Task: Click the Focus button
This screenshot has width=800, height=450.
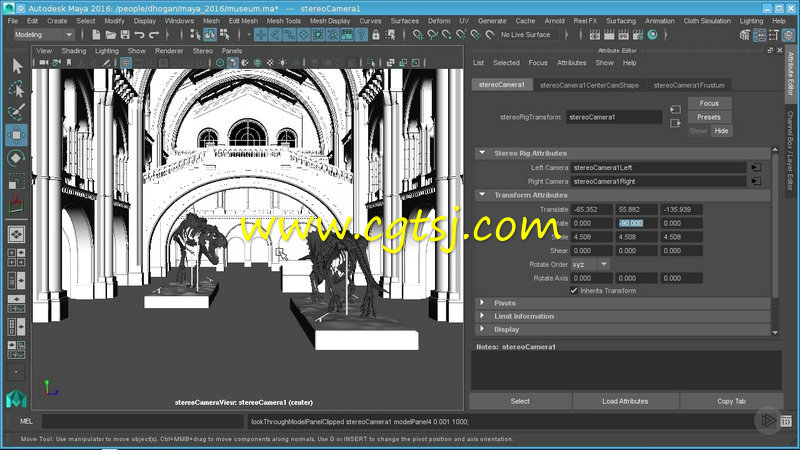Action: click(709, 103)
